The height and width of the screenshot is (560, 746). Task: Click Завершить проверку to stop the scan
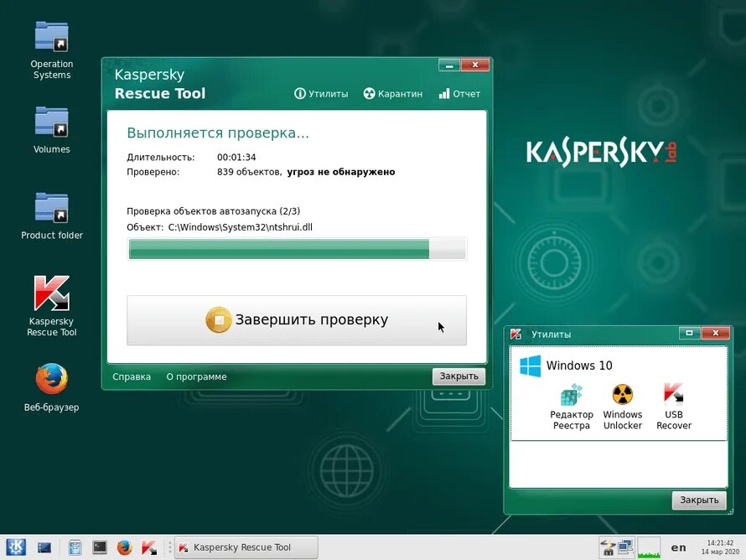[x=297, y=320]
